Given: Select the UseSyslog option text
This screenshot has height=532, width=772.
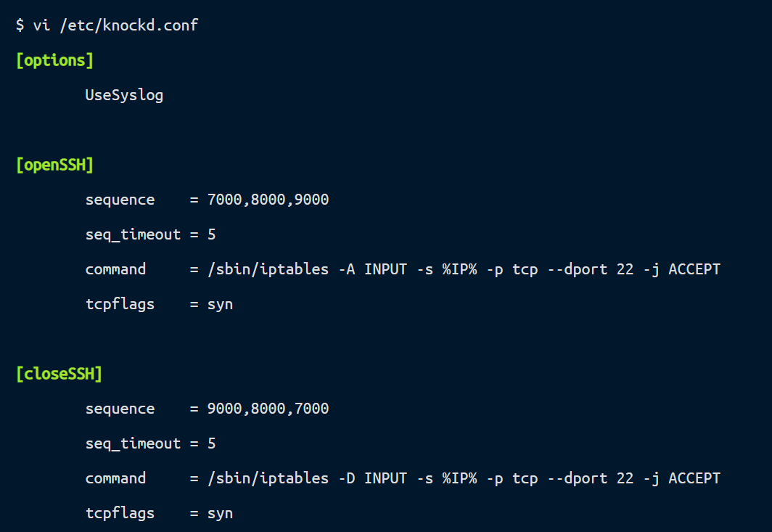Looking at the screenshot, I should (x=124, y=95).
